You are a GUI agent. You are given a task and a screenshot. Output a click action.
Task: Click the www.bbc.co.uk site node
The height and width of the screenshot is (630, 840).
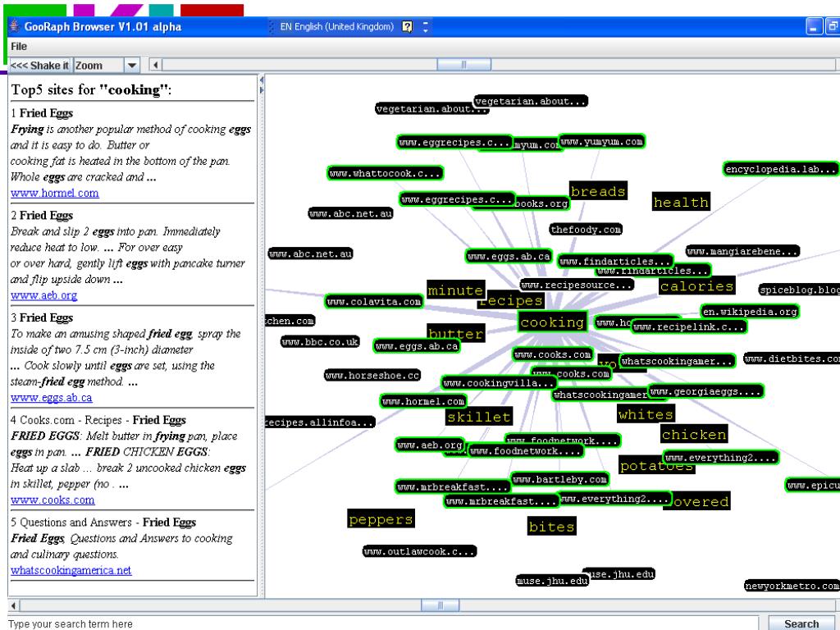321,341
